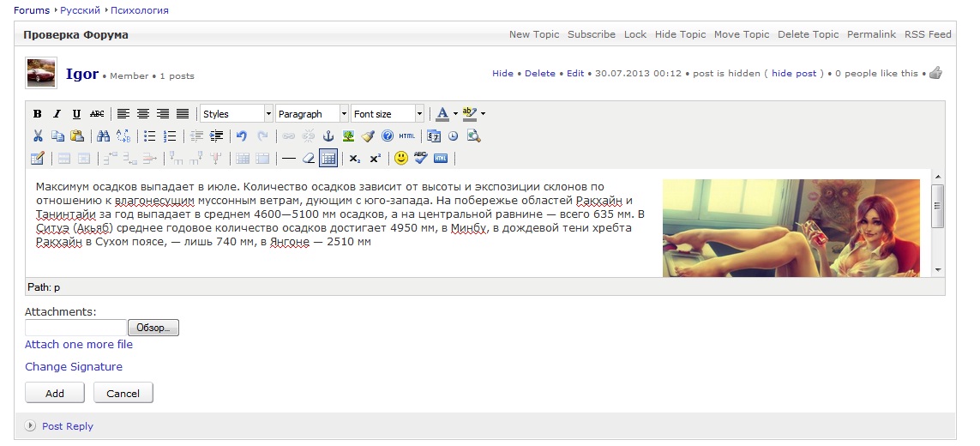Copy the selection with the copy icon
The width and height of the screenshot is (980, 446).
coord(57,136)
